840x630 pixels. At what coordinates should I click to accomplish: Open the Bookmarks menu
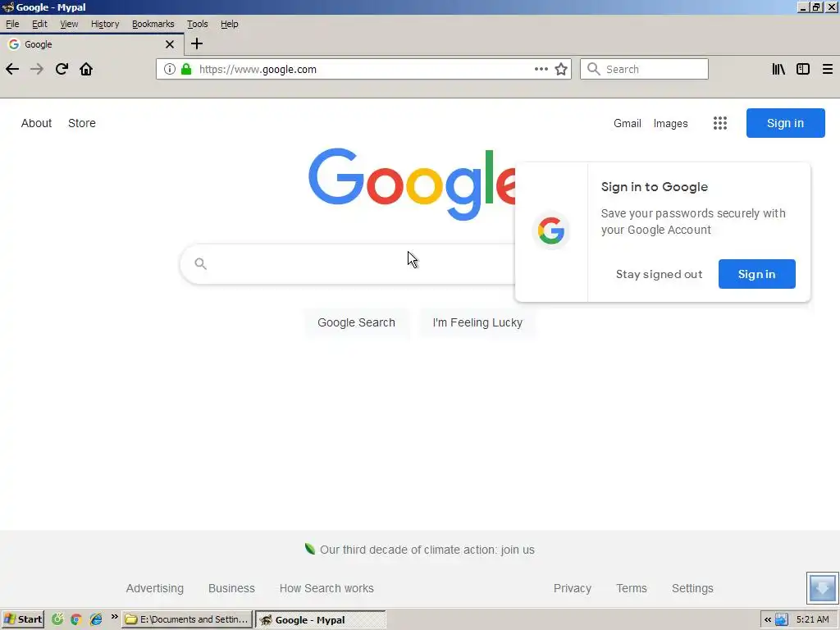153,24
